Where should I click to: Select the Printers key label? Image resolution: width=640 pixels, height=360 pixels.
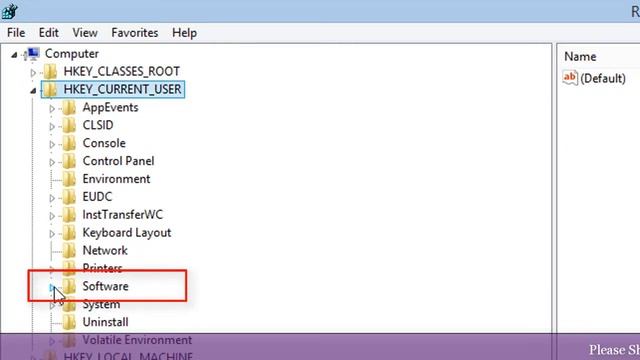tap(102, 268)
